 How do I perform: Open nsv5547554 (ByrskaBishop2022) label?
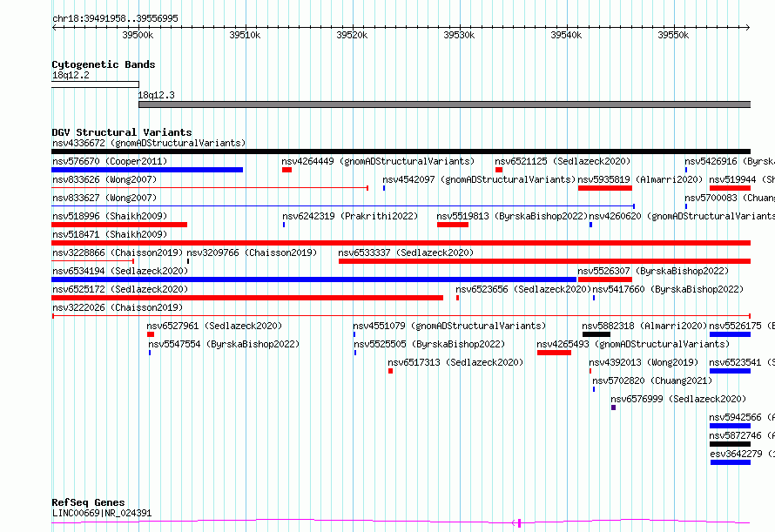point(224,344)
